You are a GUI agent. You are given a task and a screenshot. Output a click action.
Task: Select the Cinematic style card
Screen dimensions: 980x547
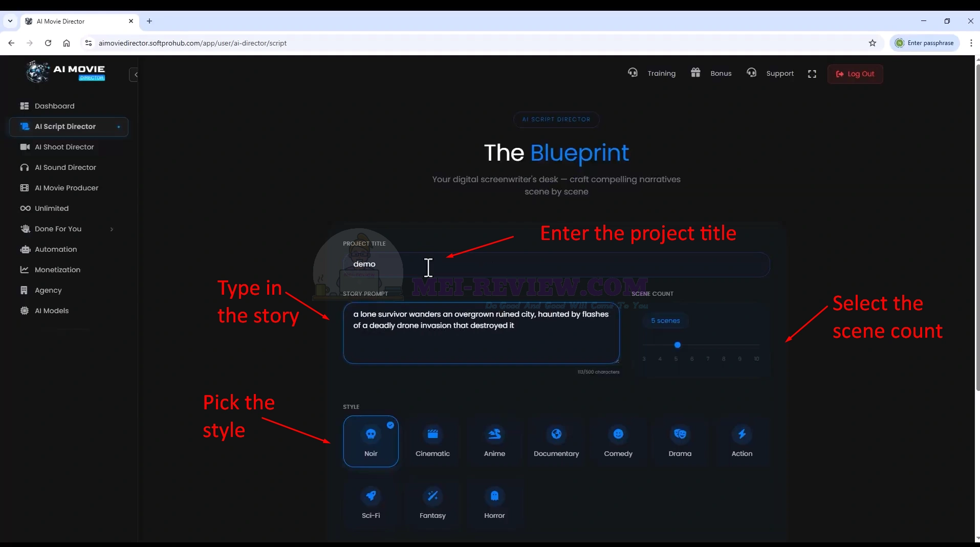click(432, 441)
